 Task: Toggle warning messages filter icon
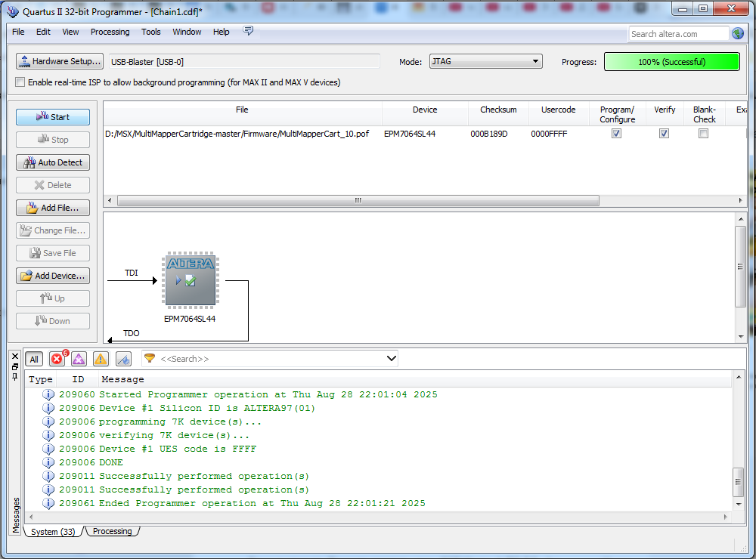(x=101, y=359)
